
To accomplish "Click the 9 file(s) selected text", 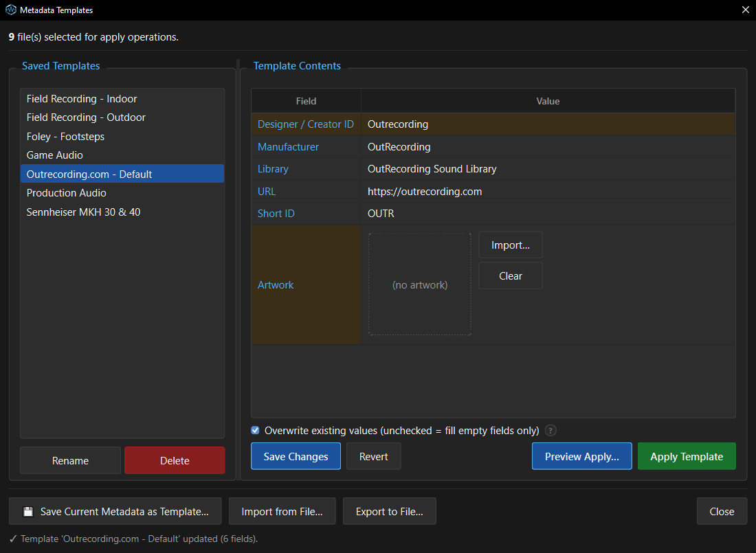I will pyautogui.click(x=93, y=37).
